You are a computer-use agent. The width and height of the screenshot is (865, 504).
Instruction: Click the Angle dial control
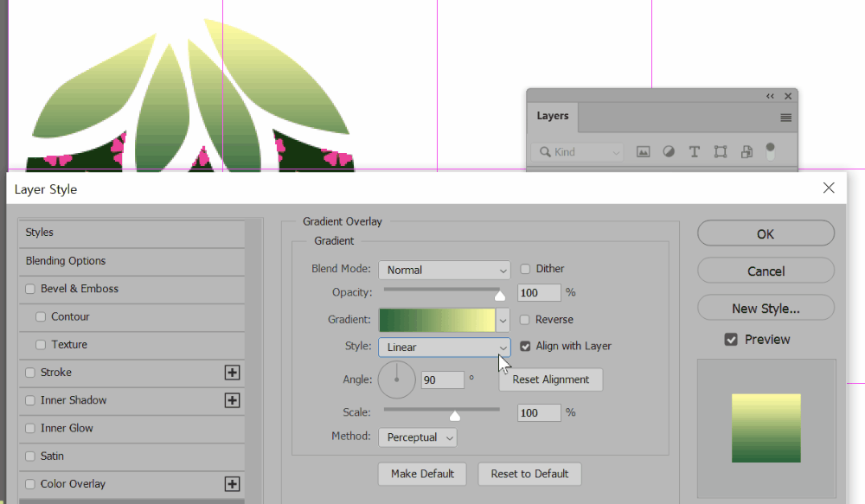point(397,380)
